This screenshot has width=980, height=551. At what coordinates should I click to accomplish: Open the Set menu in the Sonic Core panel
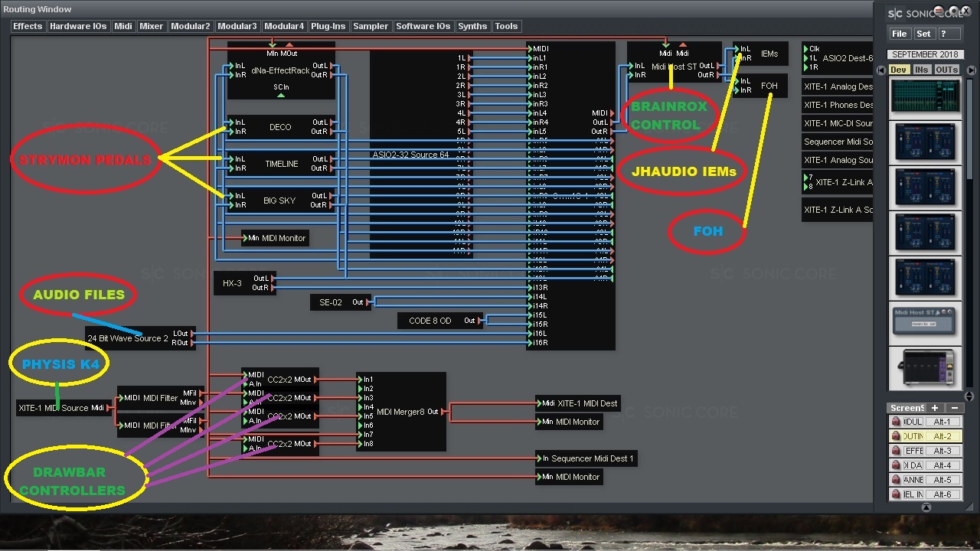(924, 34)
